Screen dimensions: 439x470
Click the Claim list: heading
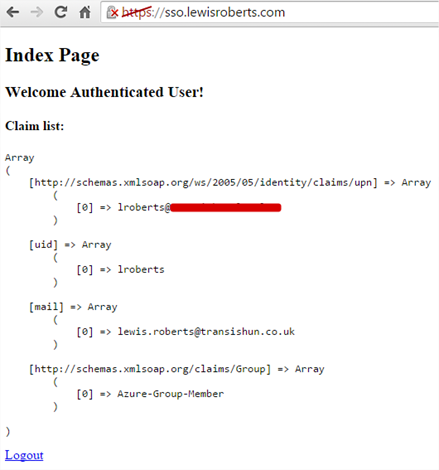[x=34, y=126]
